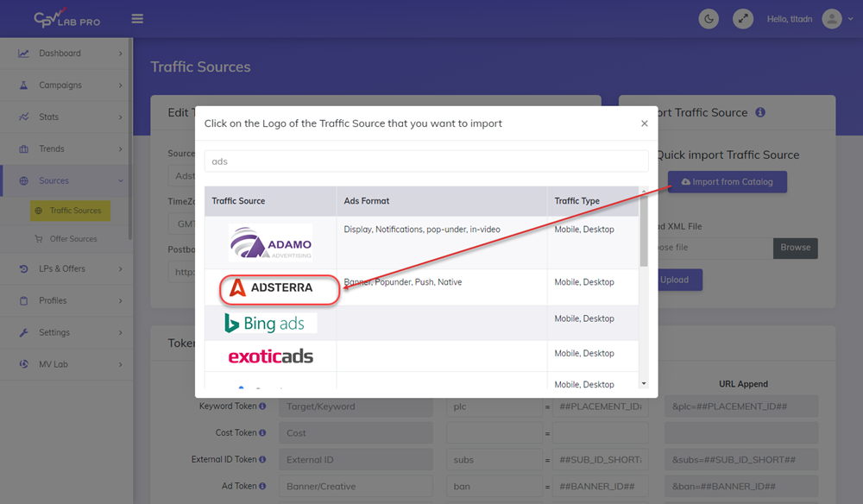The width and height of the screenshot is (863, 504).
Task: Click the CPV Lab Pro logo
Action: (x=67, y=19)
